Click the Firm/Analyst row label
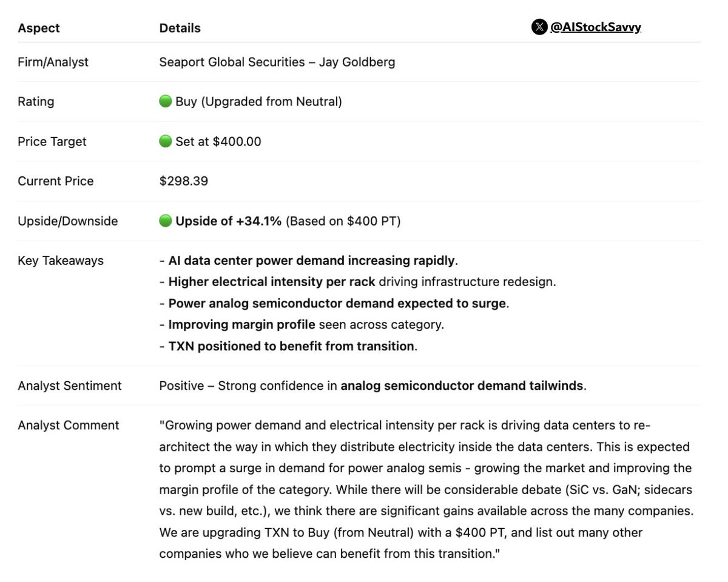The image size is (728, 582). pyautogui.click(x=53, y=62)
